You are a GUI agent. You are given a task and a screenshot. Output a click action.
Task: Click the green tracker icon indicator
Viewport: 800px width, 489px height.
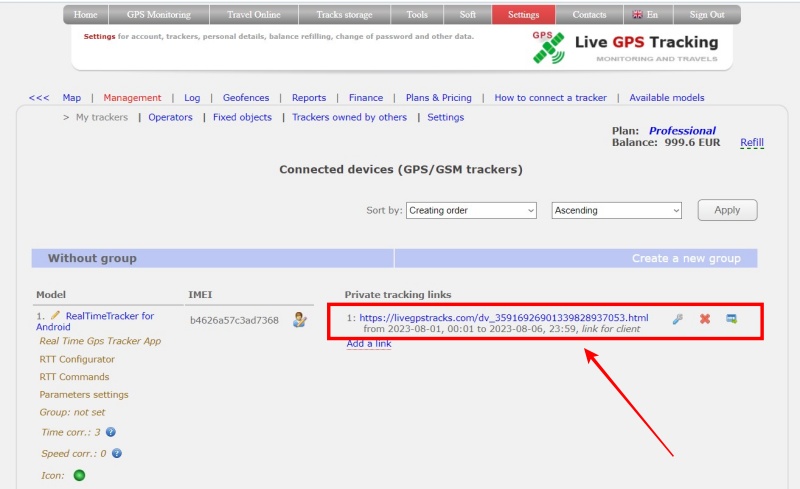click(79, 475)
